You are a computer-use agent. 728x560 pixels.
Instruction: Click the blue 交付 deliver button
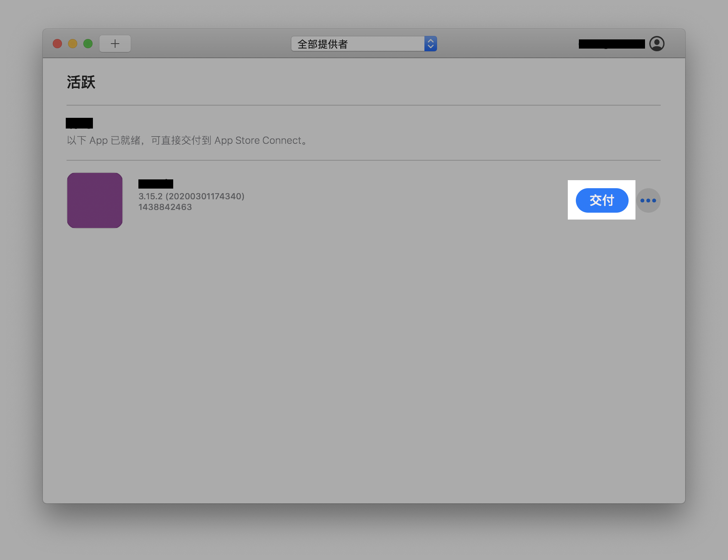click(602, 200)
